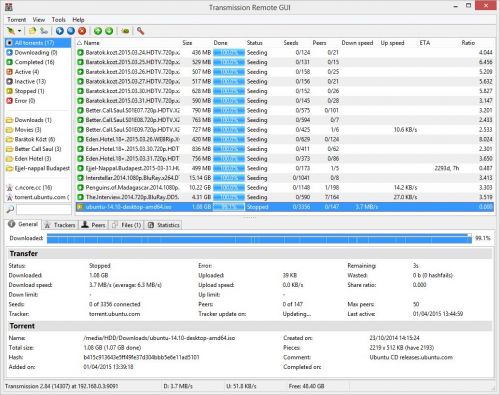The width and height of the screenshot is (500, 395).
Task: Select the All torrents (17) filter
Action: click(38, 43)
